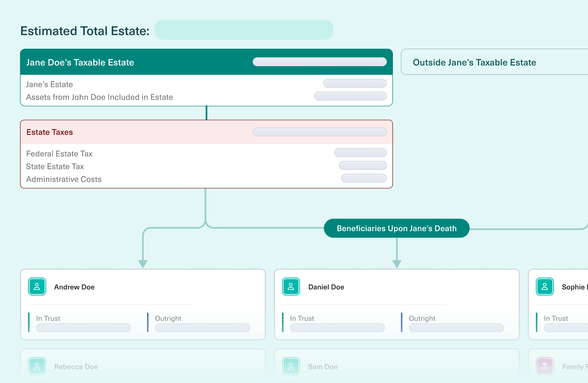
Task: Click the Estate Taxes total value placeholder
Action: pos(320,132)
